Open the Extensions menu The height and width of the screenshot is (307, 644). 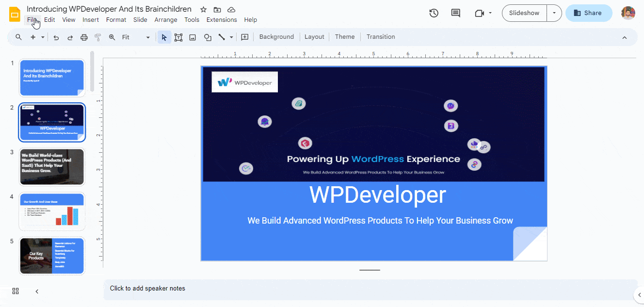(222, 20)
